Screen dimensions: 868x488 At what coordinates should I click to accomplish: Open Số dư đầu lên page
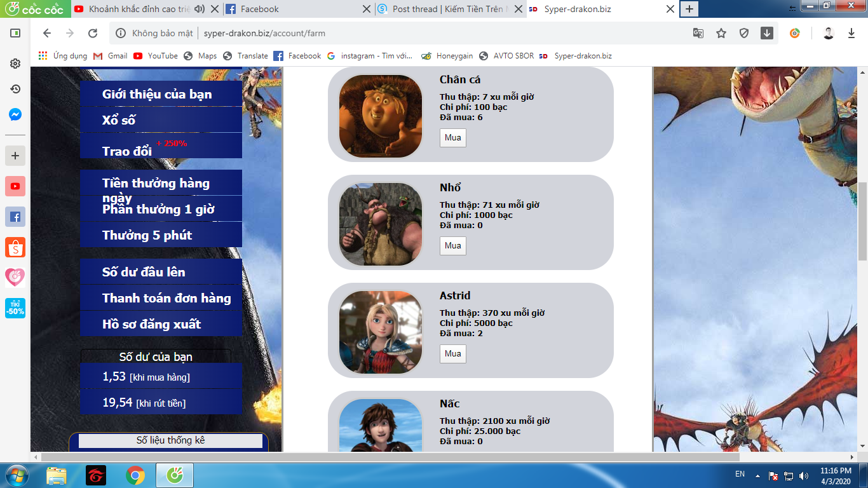coord(161,272)
